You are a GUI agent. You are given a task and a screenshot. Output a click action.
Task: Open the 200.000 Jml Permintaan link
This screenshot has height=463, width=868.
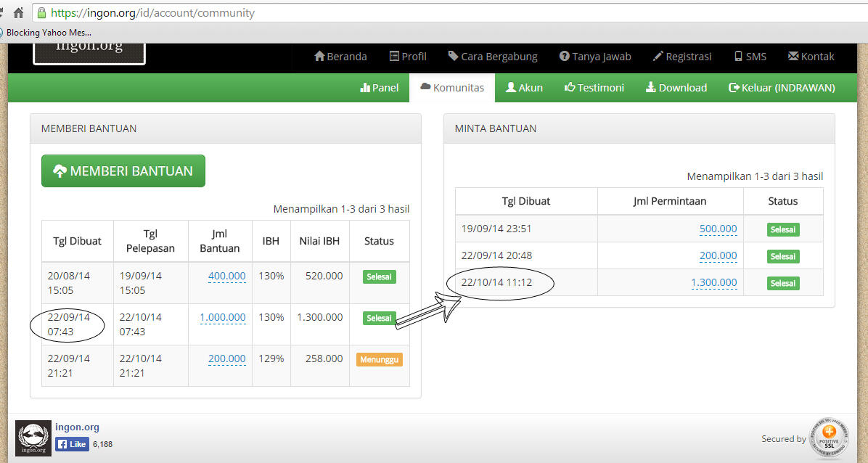point(718,256)
